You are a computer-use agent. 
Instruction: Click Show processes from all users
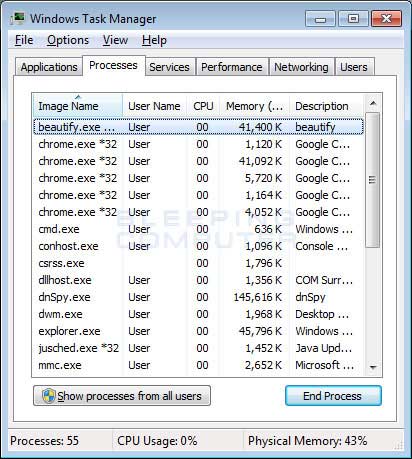122,396
